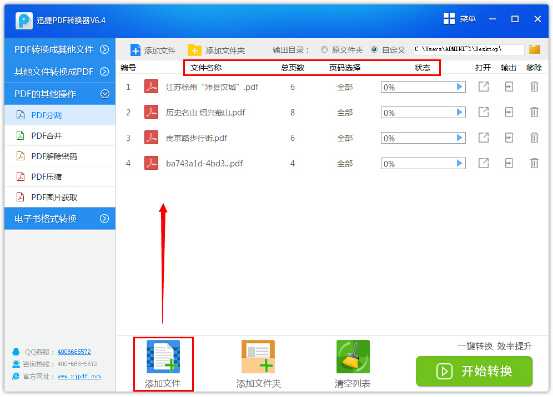This screenshot has width=553, height=397.
Task: Click the QQ number link
Action: click(x=74, y=352)
